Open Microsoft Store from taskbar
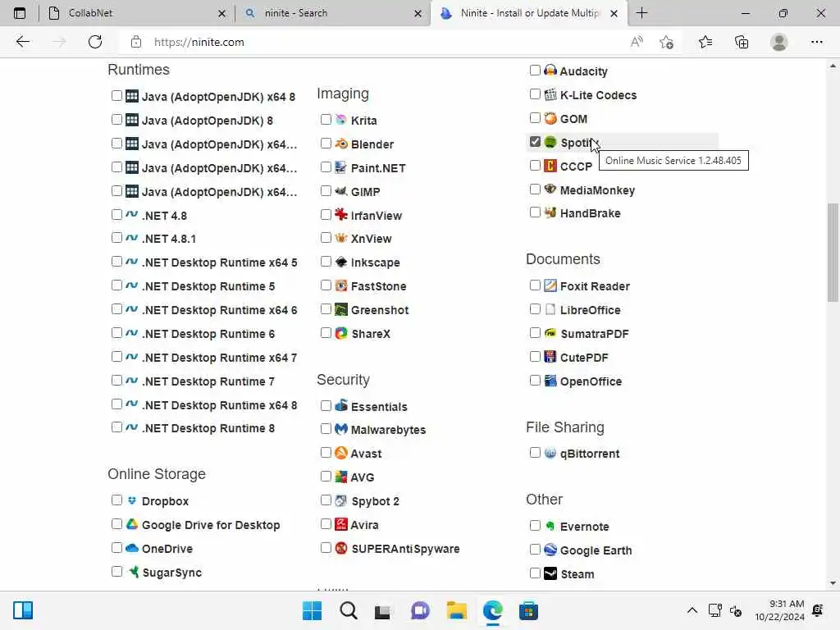 coord(528,610)
